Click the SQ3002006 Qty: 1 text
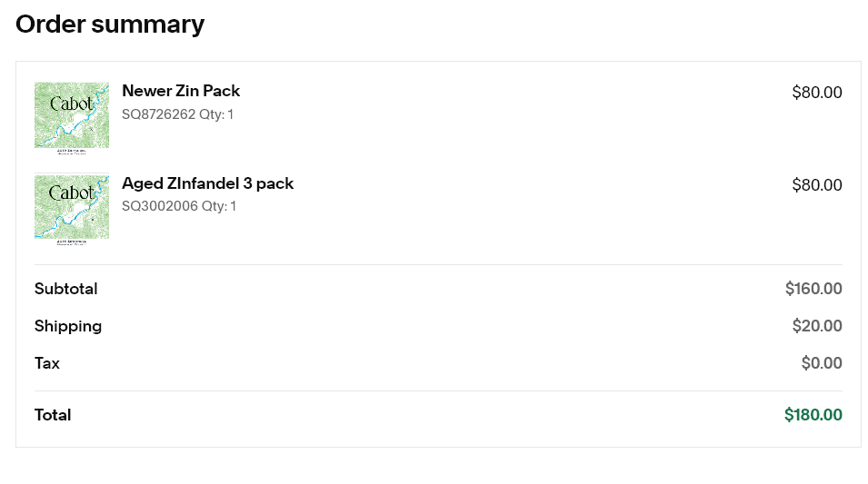Viewport: 868px width, 484px height. 179,206
